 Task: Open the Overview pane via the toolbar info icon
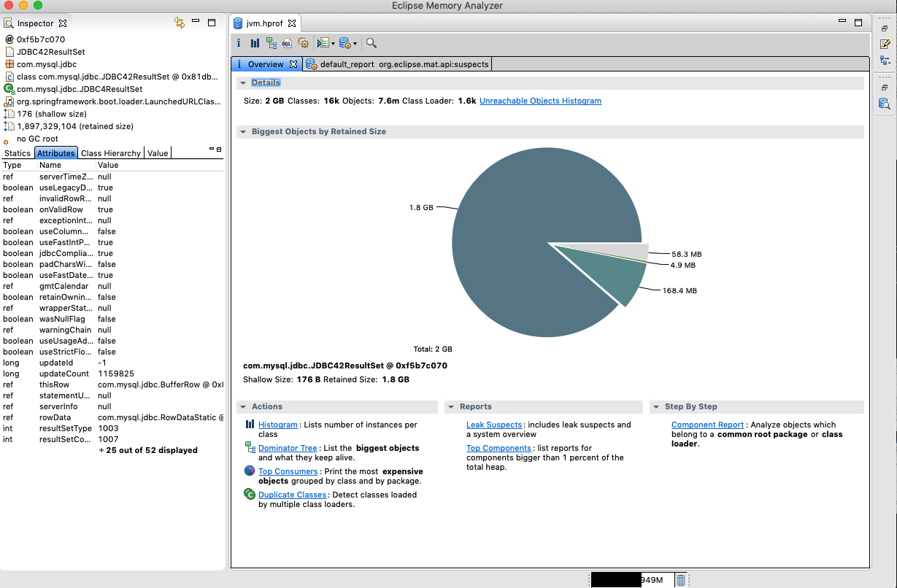(239, 43)
